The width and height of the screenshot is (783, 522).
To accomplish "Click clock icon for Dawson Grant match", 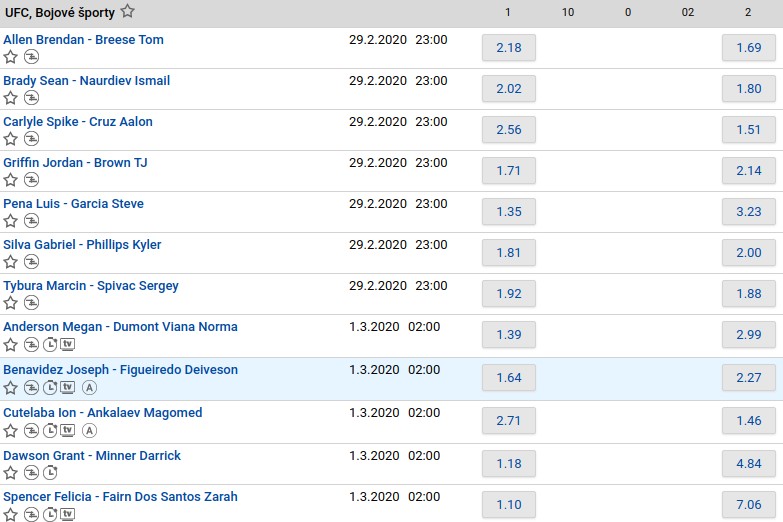I will pyautogui.click(x=50, y=473).
